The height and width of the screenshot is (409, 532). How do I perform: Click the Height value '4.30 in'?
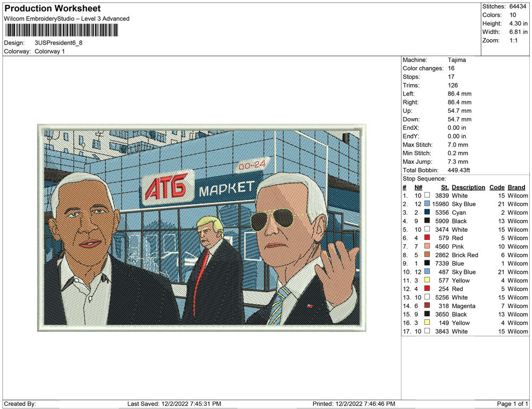(x=519, y=24)
